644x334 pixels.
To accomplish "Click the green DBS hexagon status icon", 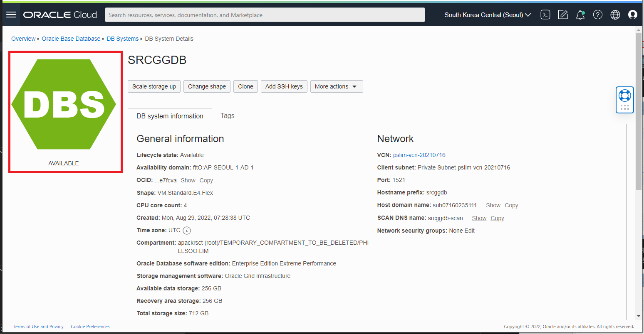I will point(64,104).
